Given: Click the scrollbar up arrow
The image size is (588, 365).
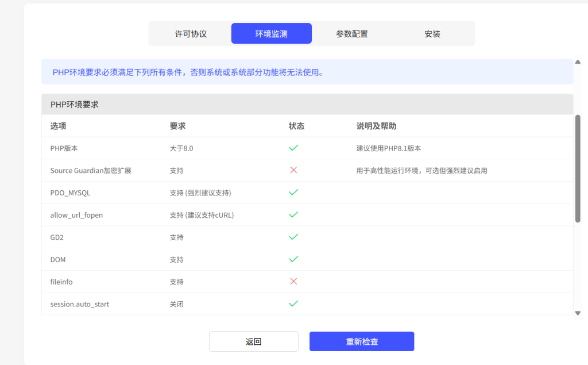Looking at the screenshot, I should coord(578,62).
